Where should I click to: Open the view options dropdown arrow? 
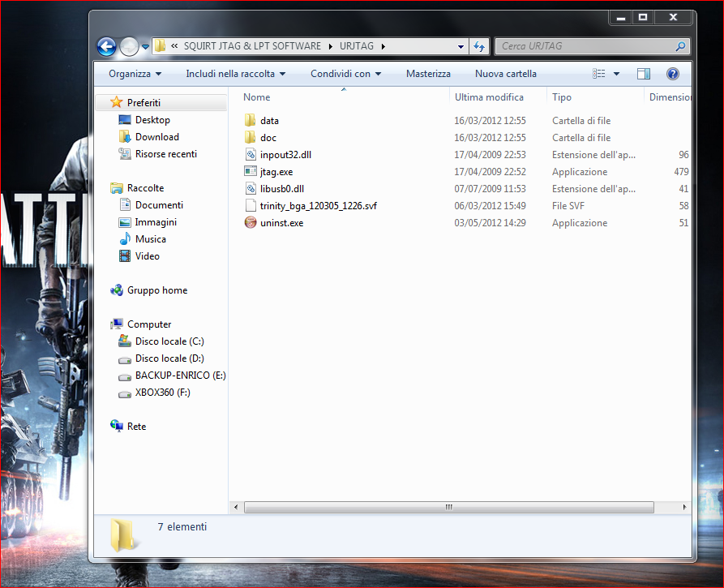(x=616, y=74)
